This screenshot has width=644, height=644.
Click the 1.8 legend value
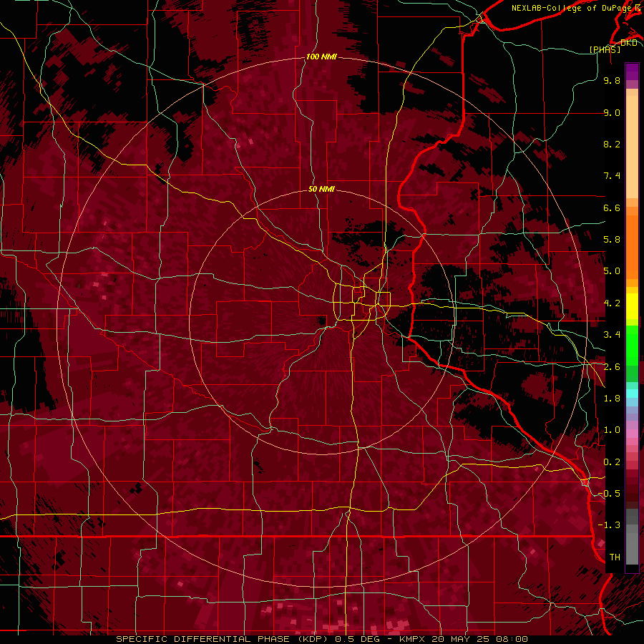tap(612, 399)
